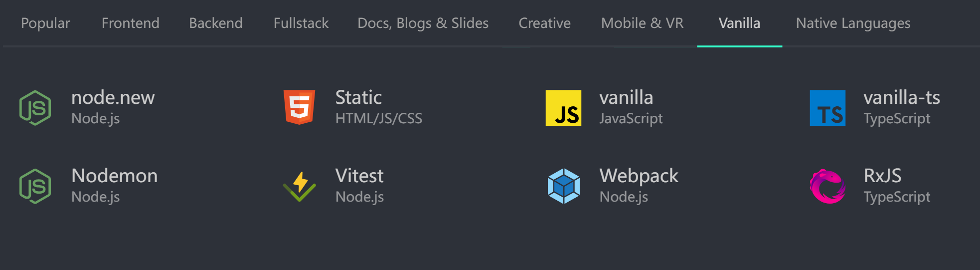Click the Vitest lightning bolt icon
The height and width of the screenshot is (270, 980).
tap(299, 186)
